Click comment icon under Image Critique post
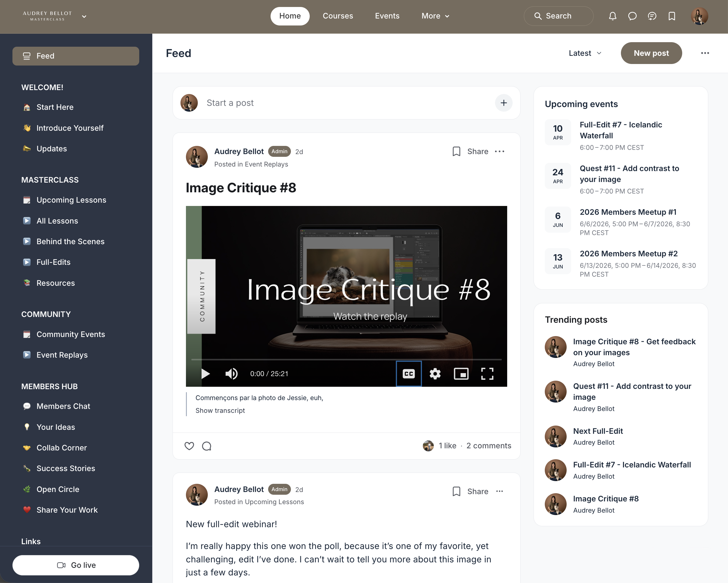This screenshot has width=728, height=583. (207, 446)
